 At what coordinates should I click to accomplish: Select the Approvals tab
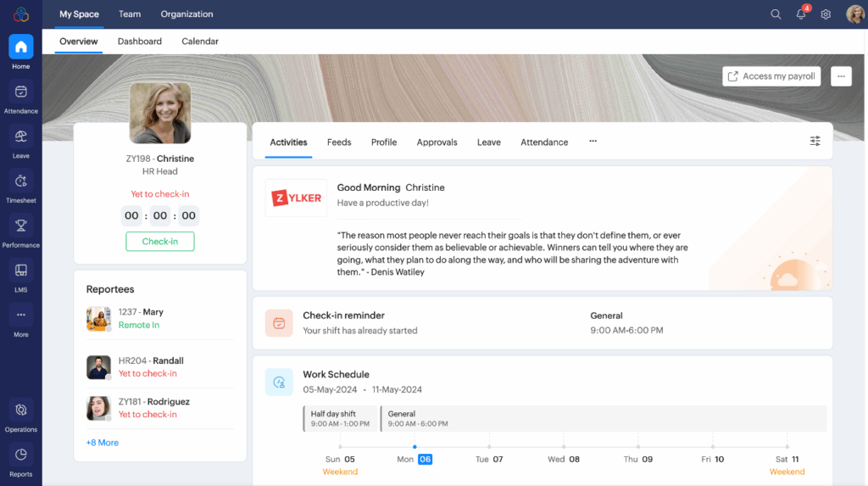[437, 142]
